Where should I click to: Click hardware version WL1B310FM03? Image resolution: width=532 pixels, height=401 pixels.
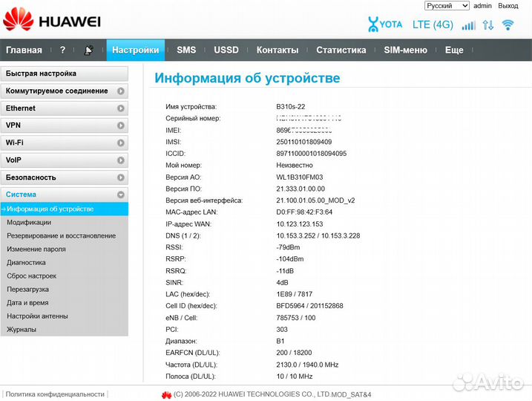(300, 177)
